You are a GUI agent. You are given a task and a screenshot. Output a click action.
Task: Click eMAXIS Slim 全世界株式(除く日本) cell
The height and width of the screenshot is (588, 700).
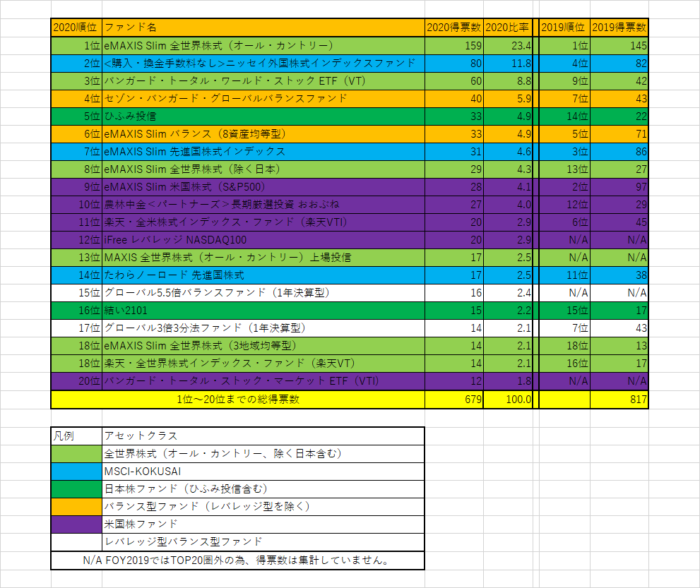pos(263,169)
